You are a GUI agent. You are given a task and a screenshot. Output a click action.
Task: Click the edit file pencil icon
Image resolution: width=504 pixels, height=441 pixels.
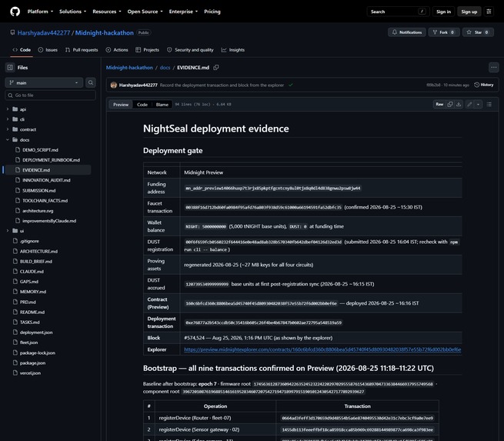coord(469,104)
